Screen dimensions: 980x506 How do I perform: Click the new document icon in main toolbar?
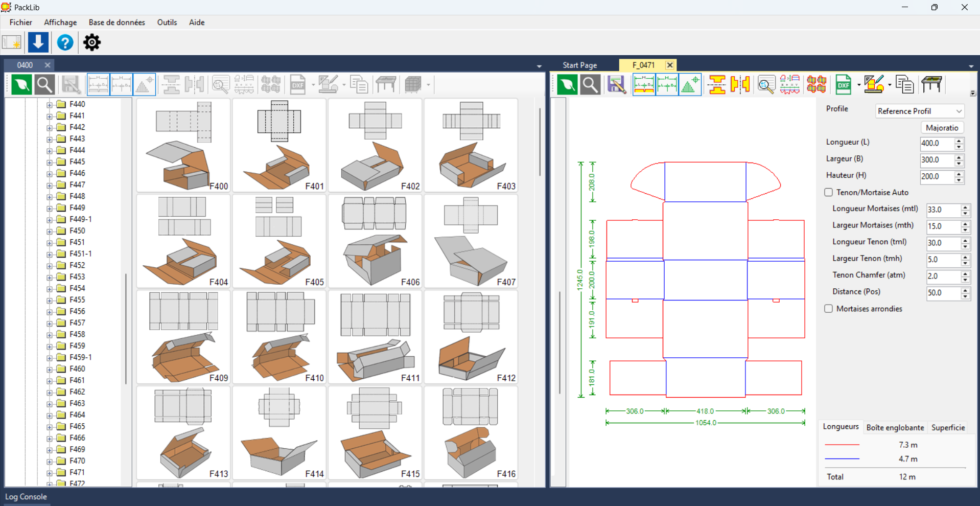click(12, 42)
